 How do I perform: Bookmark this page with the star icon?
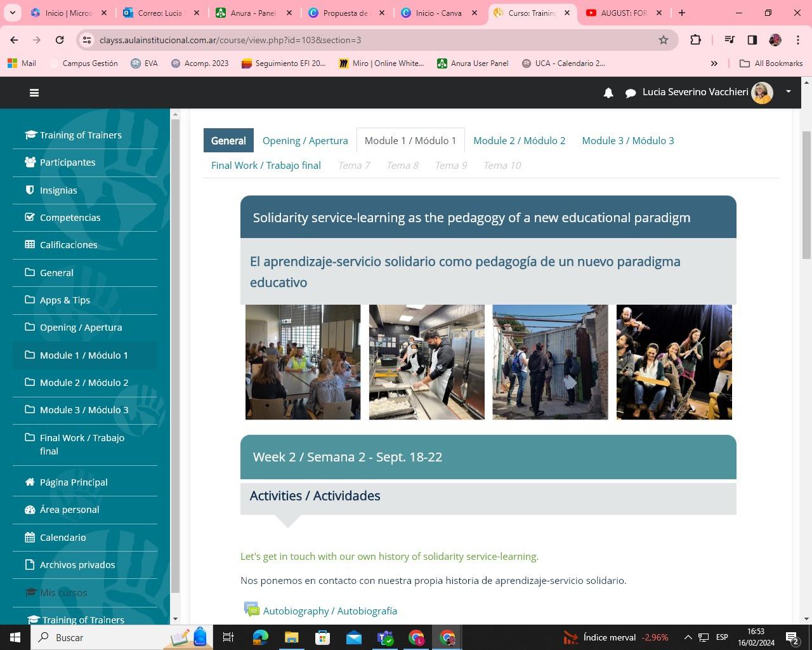664,40
